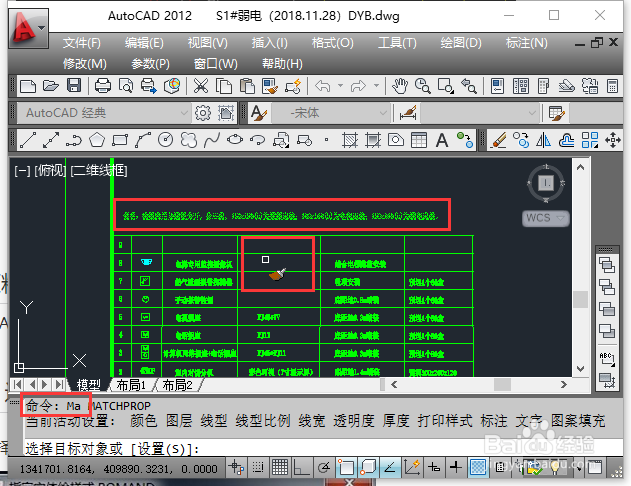Click the horizontal scrollbar right arrow
Image resolution: width=631 pixels, height=486 pixels.
tap(564, 385)
